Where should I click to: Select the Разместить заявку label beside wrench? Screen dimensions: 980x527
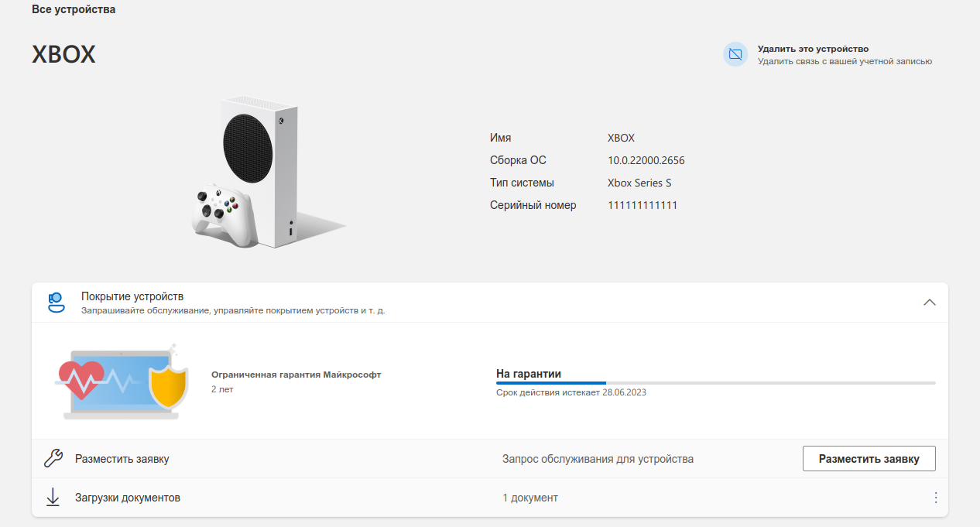click(x=122, y=459)
